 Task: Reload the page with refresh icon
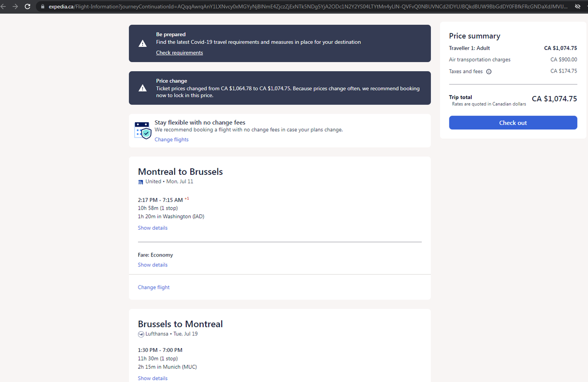point(27,7)
